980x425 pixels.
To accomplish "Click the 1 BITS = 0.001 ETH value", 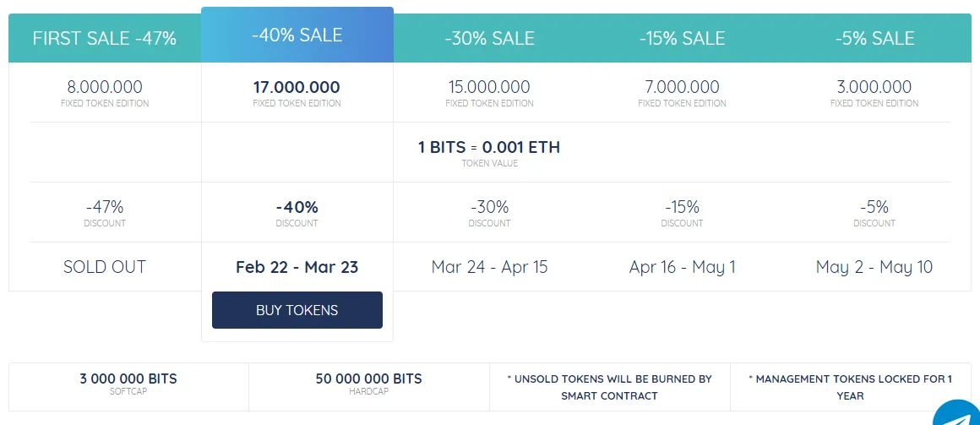I will (489, 148).
